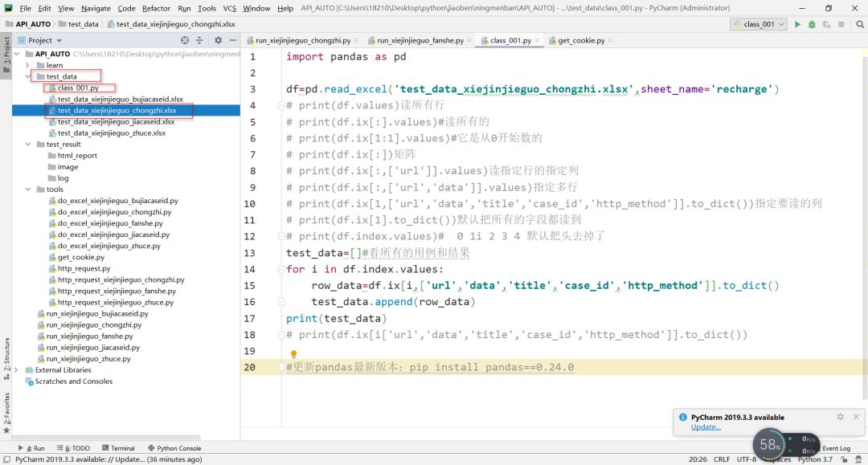
Task: Switch to get_cookie.py tab
Action: 581,40
